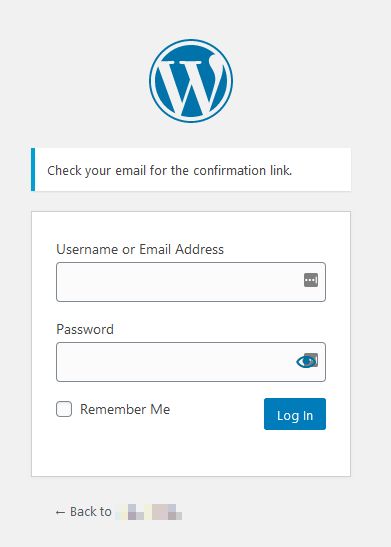Click the confirmation link notice message
The height and width of the screenshot is (547, 391).
tap(170, 171)
